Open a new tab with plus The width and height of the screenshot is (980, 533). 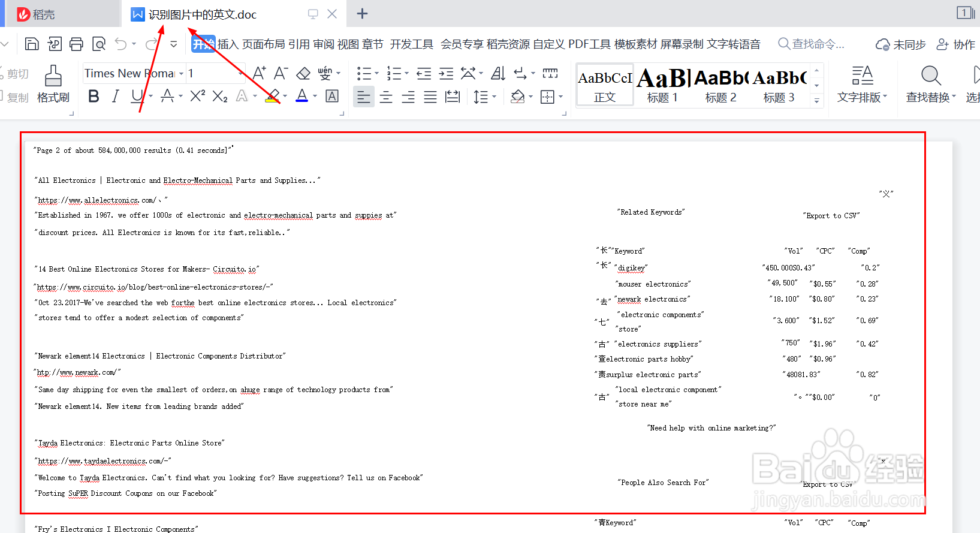[362, 13]
